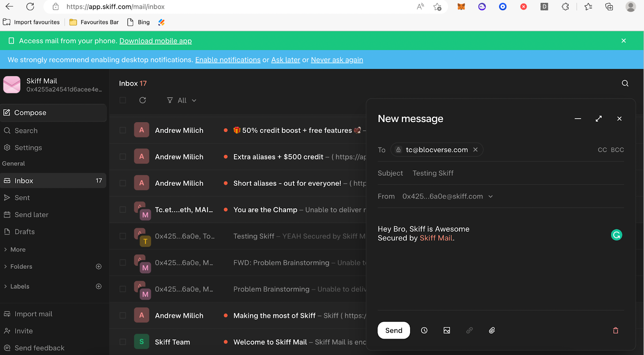Refresh the inbox list

click(x=142, y=100)
